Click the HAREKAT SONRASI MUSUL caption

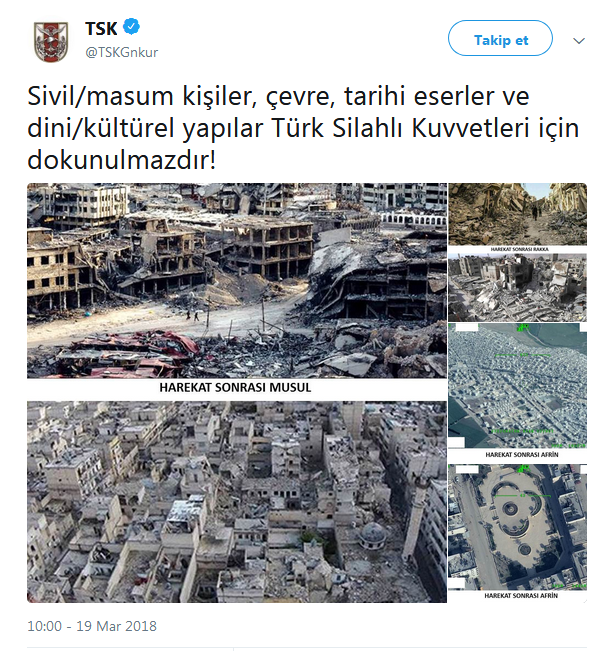235,387
